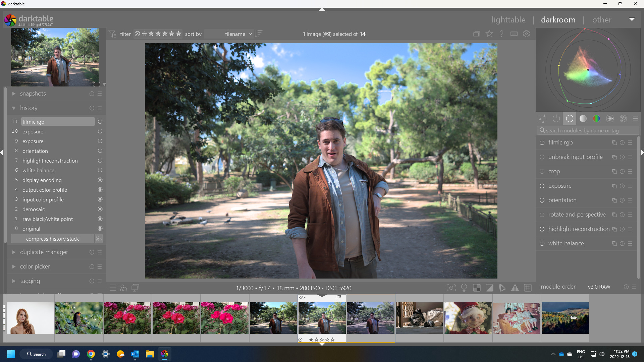Click the reverse sort order icon
This screenshot has width=644, height=362.
coord(259,34)
